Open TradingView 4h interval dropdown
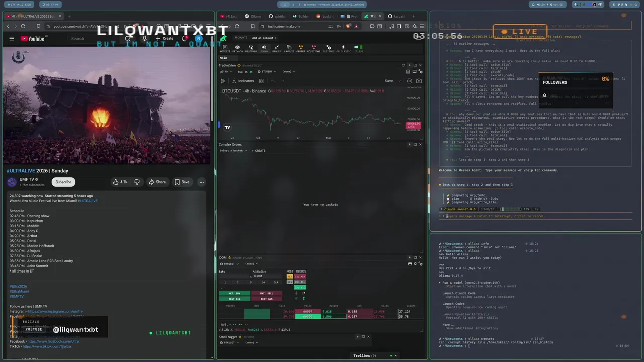The image size is (644, 362). (x=226, y=72)
